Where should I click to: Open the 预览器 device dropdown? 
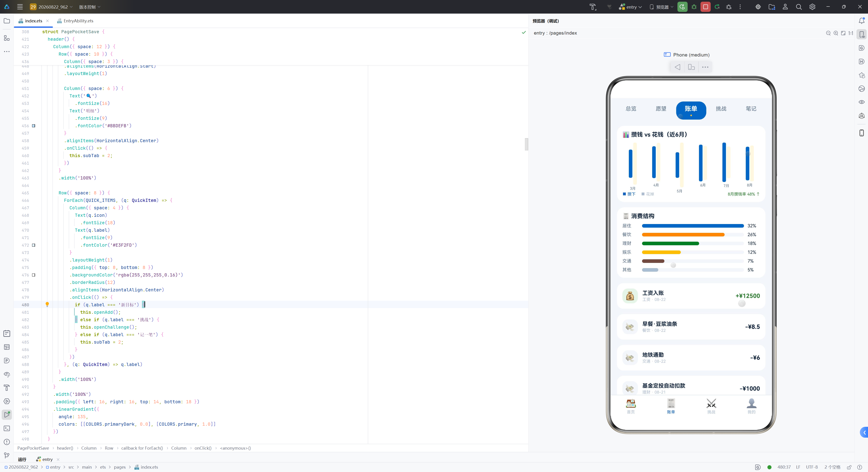[661, 7]
